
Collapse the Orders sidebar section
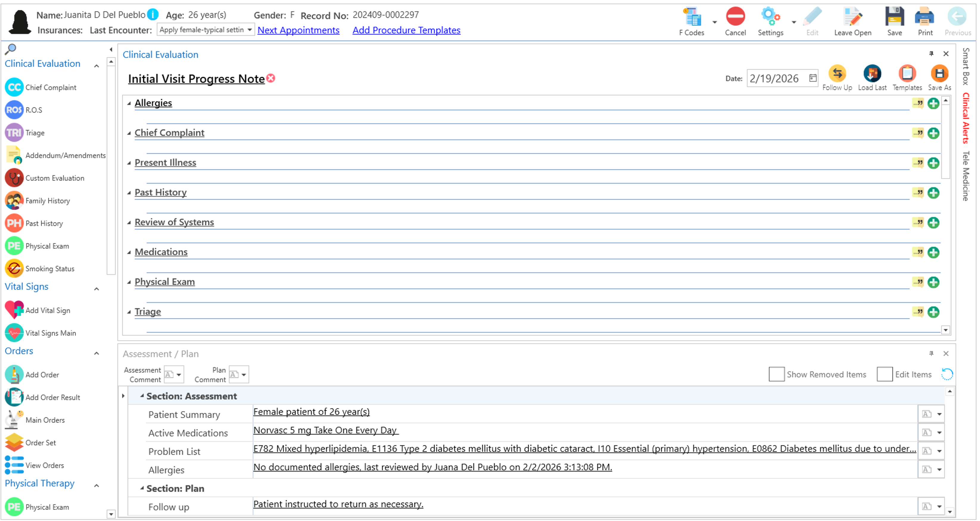coord(97,353)
